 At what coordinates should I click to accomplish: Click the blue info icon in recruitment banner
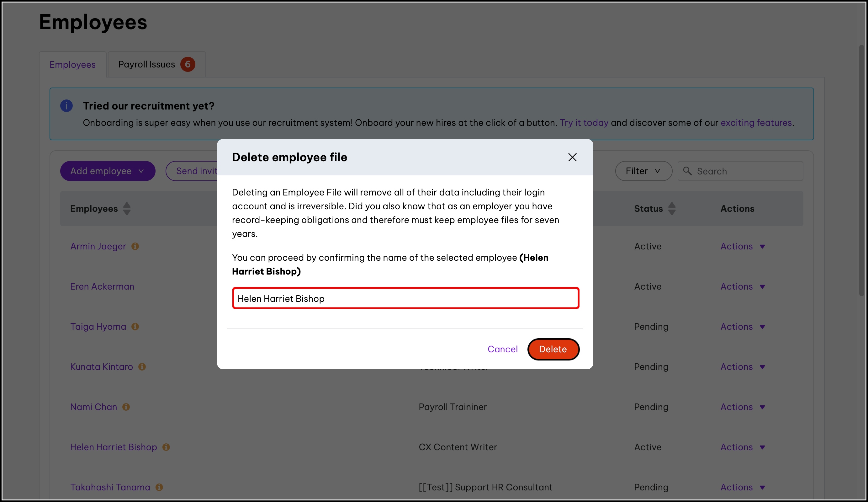tap(66, 106)
